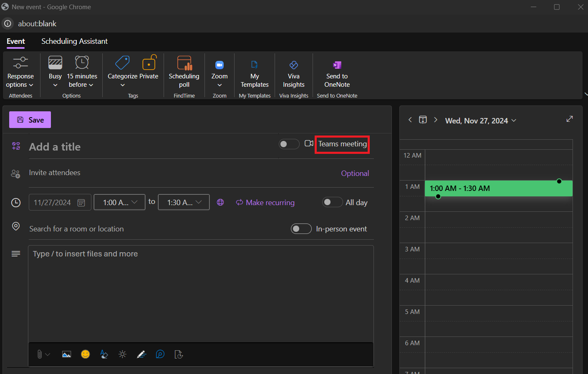Open calendar date picker icon
This screenshot has width=588, height=374.
point(81,203)
